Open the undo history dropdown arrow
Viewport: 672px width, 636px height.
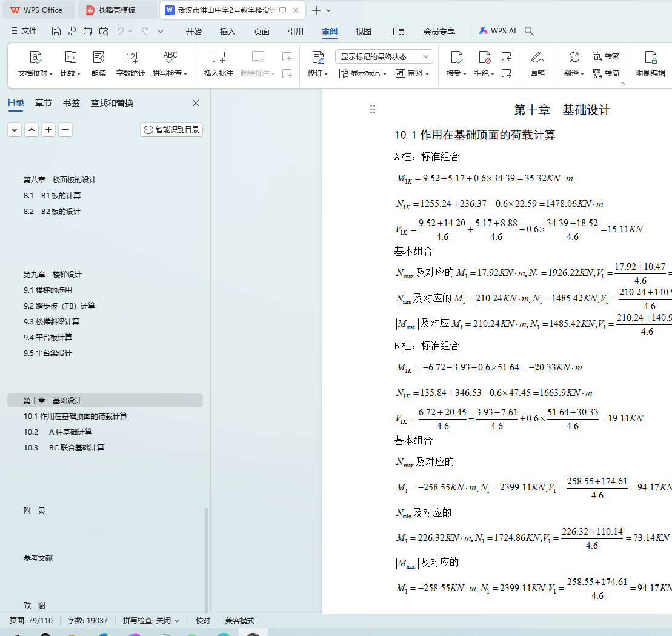click(130, 31)
